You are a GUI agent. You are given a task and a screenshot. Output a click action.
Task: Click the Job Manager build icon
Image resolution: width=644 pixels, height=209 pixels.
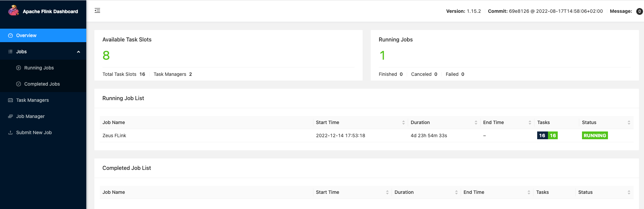pos(10,116)
